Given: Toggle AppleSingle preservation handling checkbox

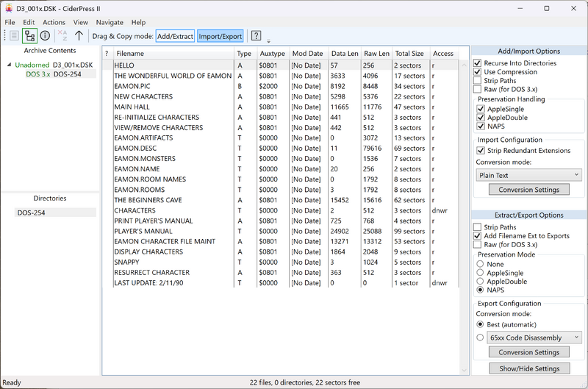Looking at the screenshot, I should pyautogui.click(x=481, y=109).
